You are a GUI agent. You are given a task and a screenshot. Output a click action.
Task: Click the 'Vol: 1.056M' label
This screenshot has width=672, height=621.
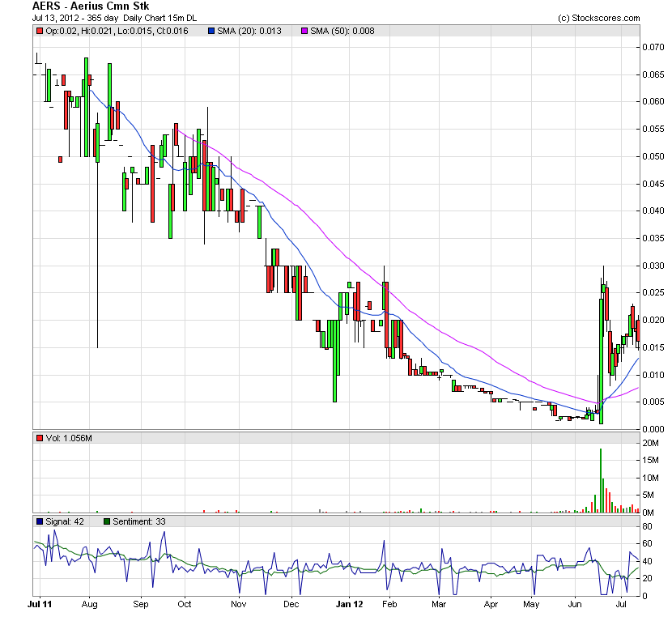tap(69, 438)
